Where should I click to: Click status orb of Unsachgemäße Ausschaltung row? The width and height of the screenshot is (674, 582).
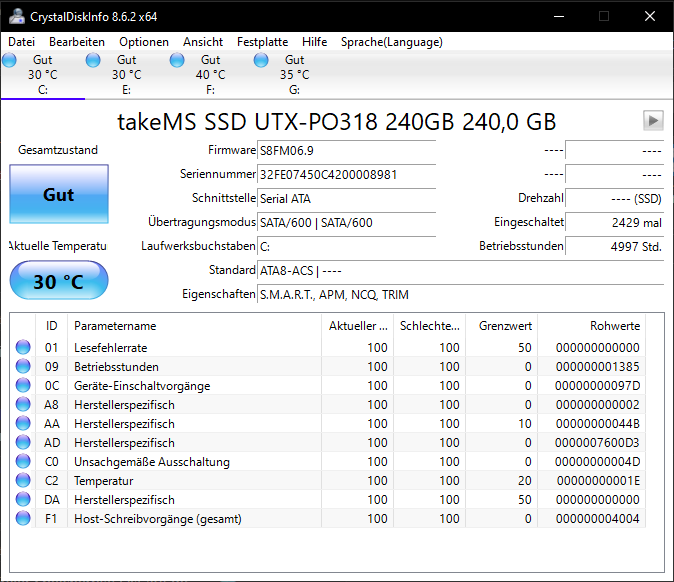pos(23,461)
